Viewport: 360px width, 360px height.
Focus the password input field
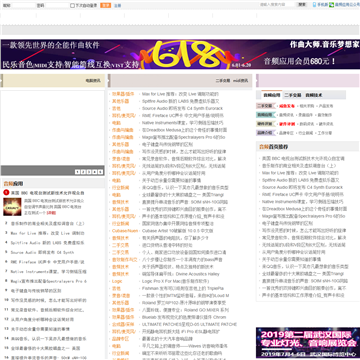[57, 5]
